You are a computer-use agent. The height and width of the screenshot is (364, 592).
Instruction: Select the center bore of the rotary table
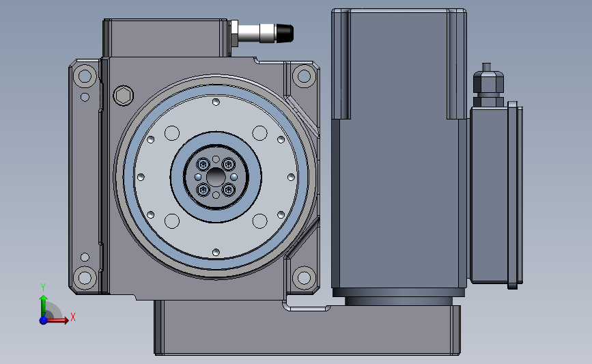pos(216,177)
